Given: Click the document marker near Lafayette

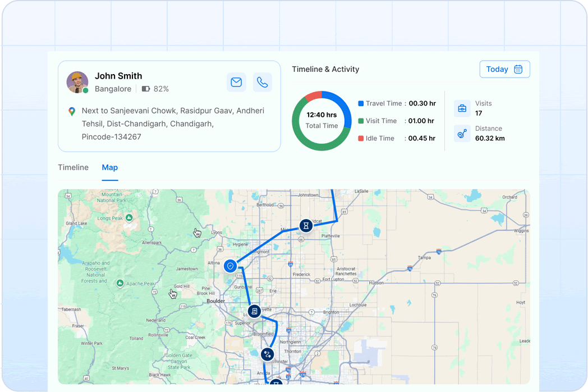Looking at the screenshot, I should pyautogui.click(x=254, y=311).
